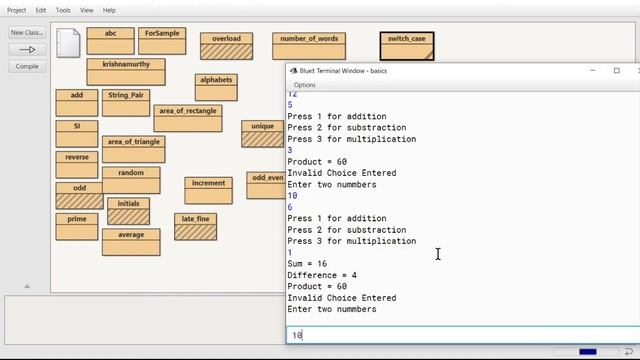Screen dimensions: 640x360
Task: Click the 'Difference = 4' output line
Action: pos(322,275)
